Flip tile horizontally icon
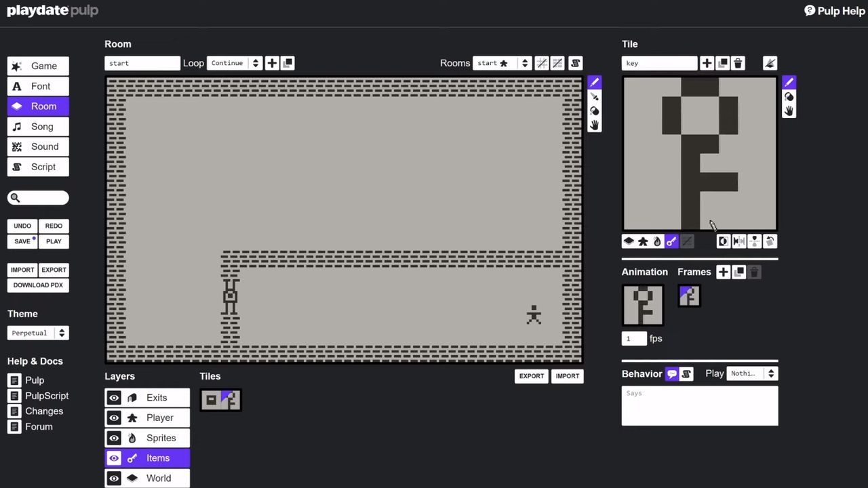 [x=738, y=241]
